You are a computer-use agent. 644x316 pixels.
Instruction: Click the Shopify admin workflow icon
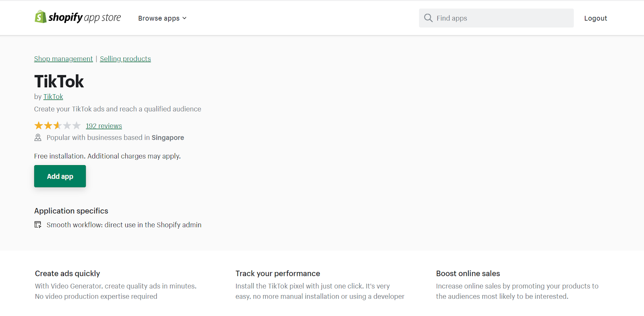pos(38,225)
